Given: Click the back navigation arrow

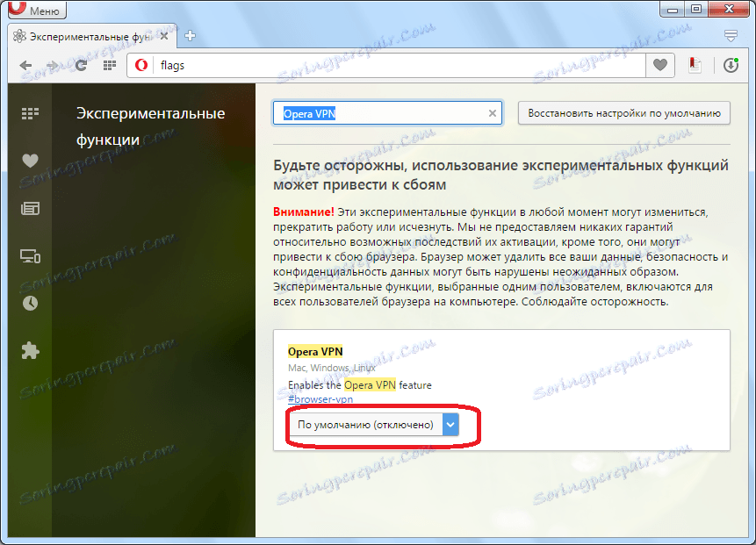Looking at the screenshot, I should (x=25, y=65).
